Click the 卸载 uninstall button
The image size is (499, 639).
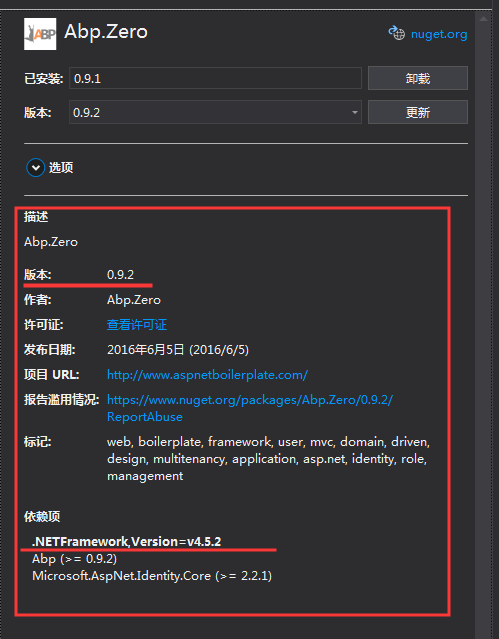(418, 78)
